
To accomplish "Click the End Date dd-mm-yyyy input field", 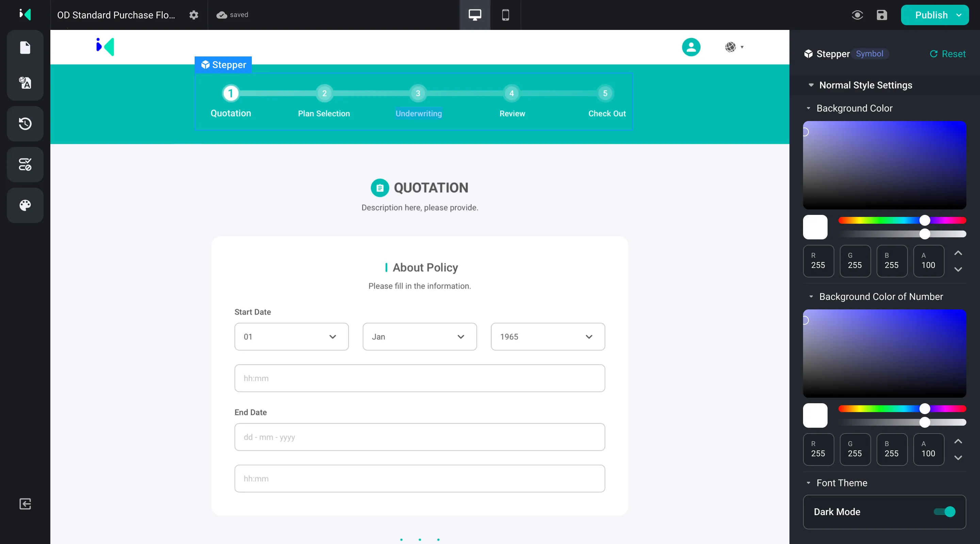I will click(419, 437).
